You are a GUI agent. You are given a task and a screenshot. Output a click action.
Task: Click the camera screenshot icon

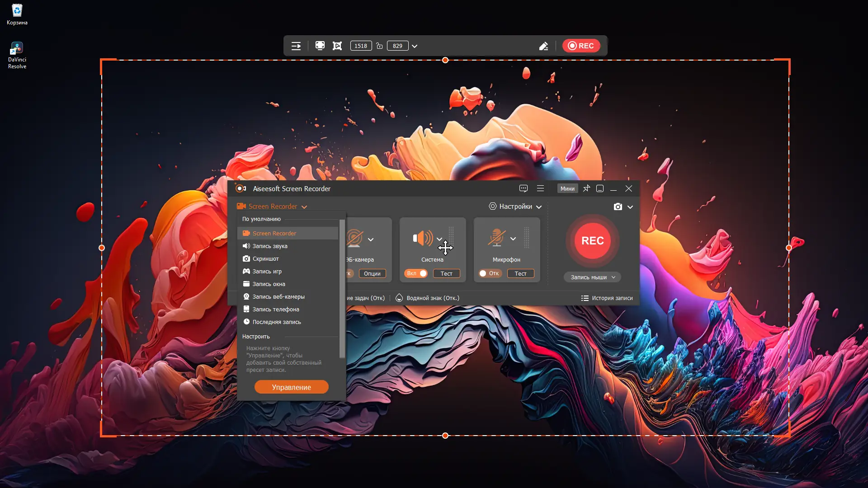(618, 206)
